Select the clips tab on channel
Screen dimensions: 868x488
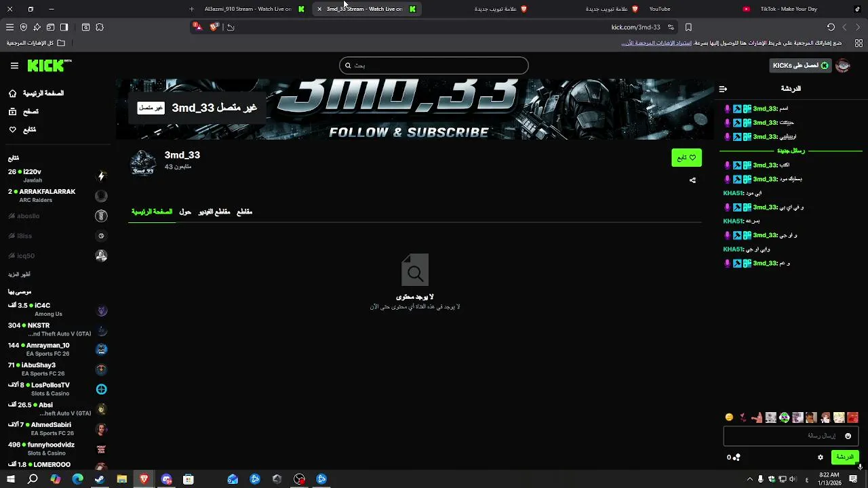[x=245, y=212]
